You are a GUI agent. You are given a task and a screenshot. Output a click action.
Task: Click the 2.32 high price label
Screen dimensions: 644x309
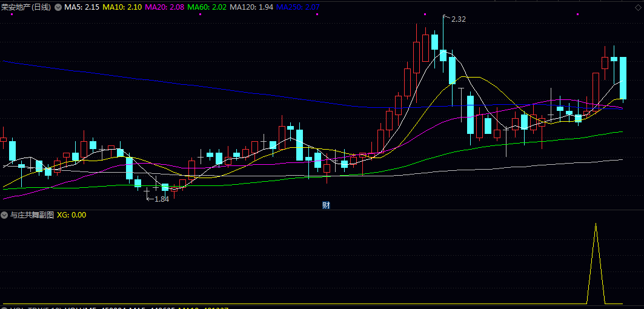(x=459, y=19)
